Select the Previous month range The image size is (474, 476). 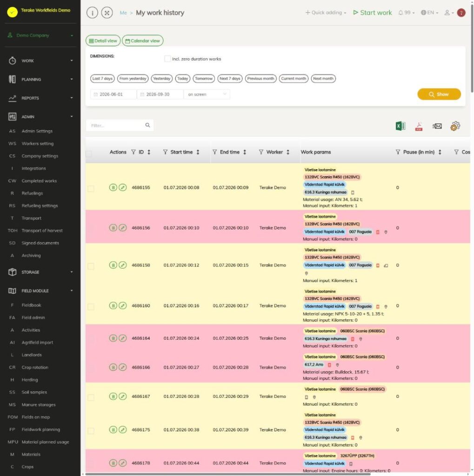tap(260, 79)
